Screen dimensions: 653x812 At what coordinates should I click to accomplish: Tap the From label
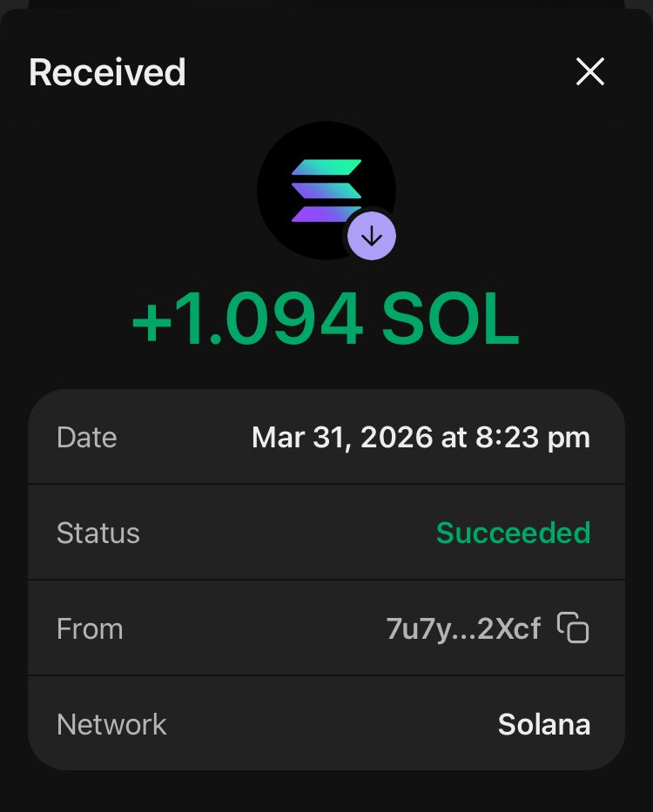point(90,628)
